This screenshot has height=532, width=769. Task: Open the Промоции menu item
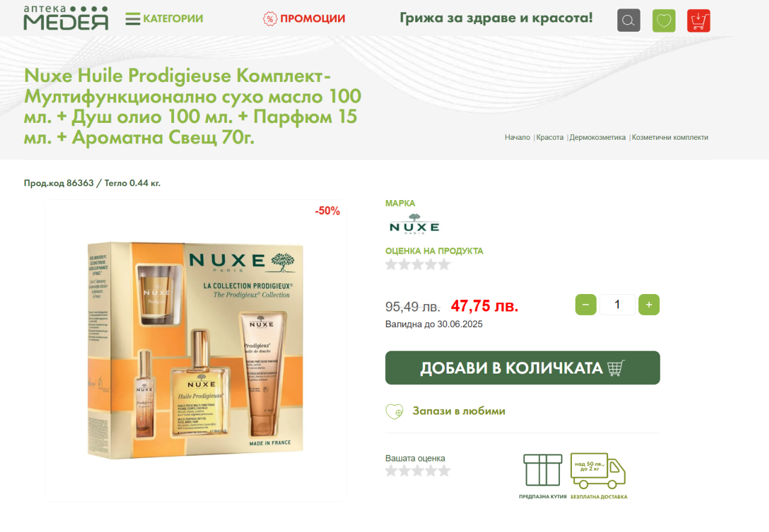pyautogui.click(x=304, y=19)
